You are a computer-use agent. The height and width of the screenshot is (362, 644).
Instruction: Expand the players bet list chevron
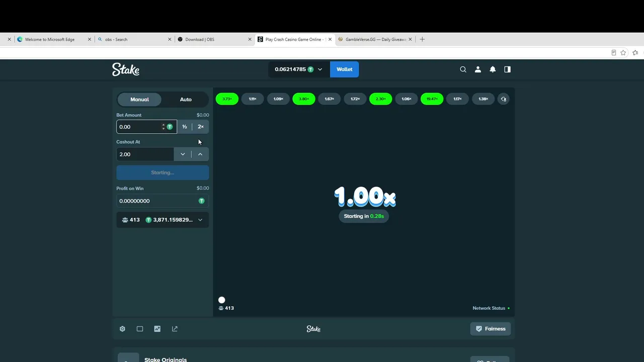(200, 220)
